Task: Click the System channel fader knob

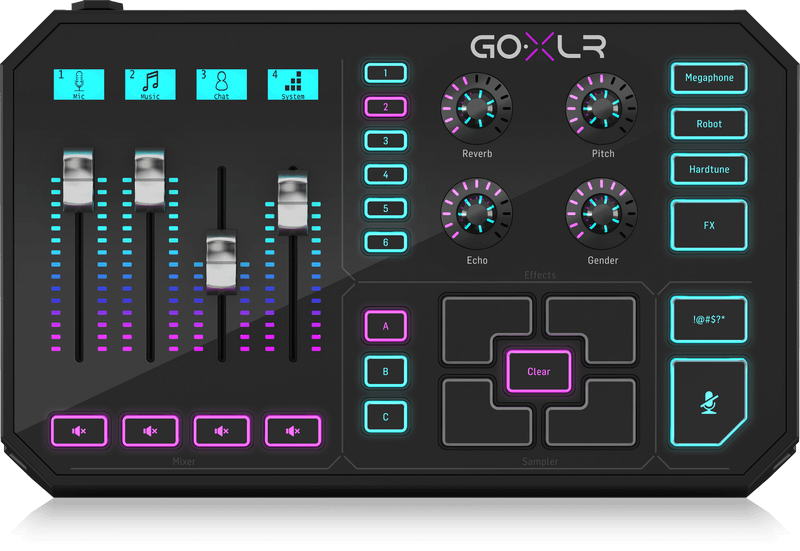Action: tap(292, 203)
